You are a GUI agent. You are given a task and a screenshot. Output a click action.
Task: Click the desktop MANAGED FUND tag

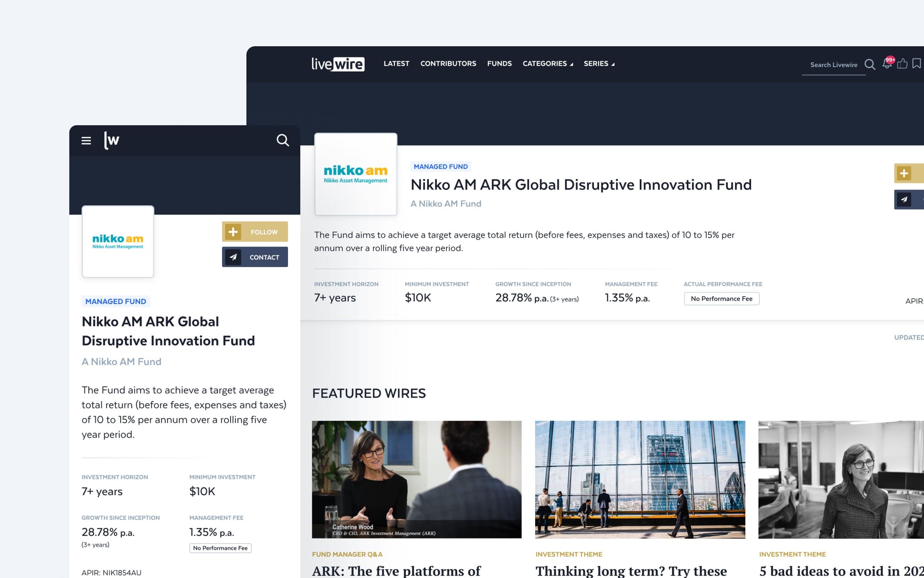pyautogui.click(x=441, y=166)
